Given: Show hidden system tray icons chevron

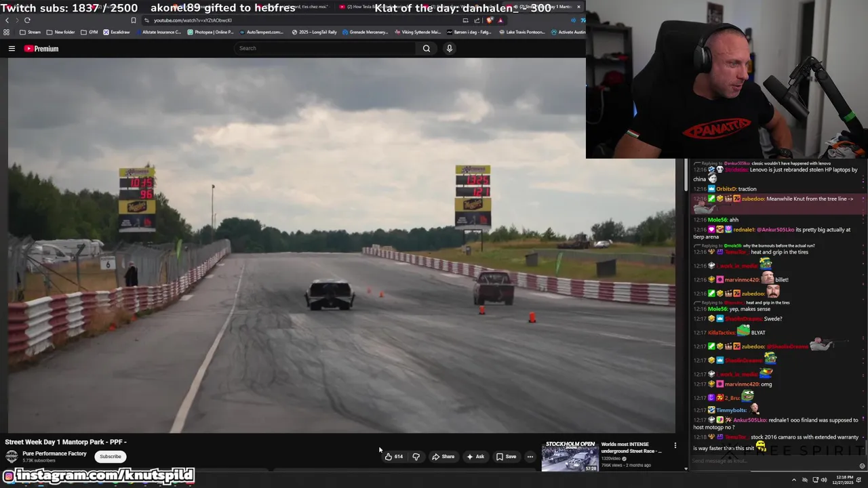Looking at the screenshot, I should click(794, 480).
